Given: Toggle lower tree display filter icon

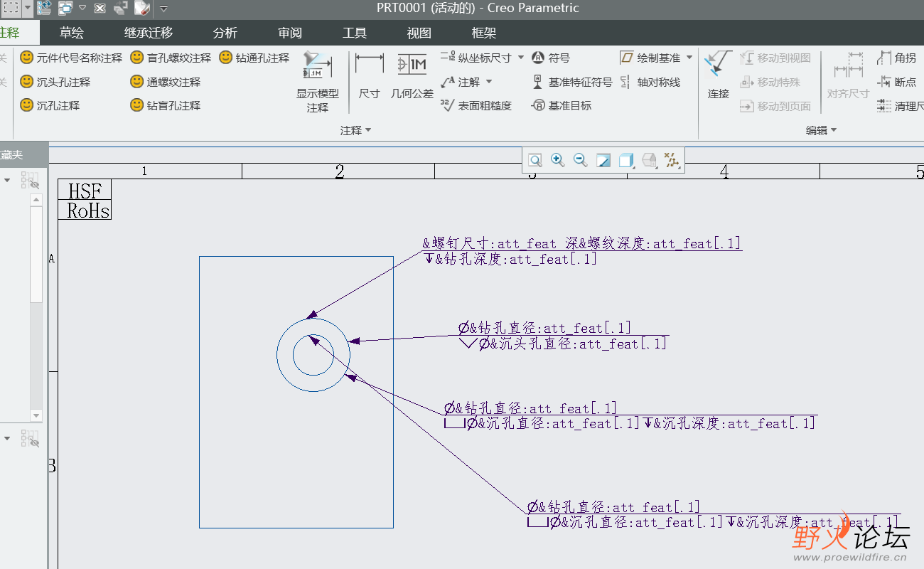Looking at the screenshot, I should [31, 438].
